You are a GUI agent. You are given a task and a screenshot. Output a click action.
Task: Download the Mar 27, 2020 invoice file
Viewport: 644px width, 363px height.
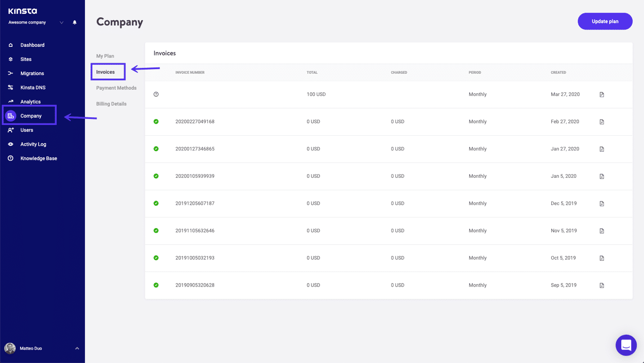601,95
